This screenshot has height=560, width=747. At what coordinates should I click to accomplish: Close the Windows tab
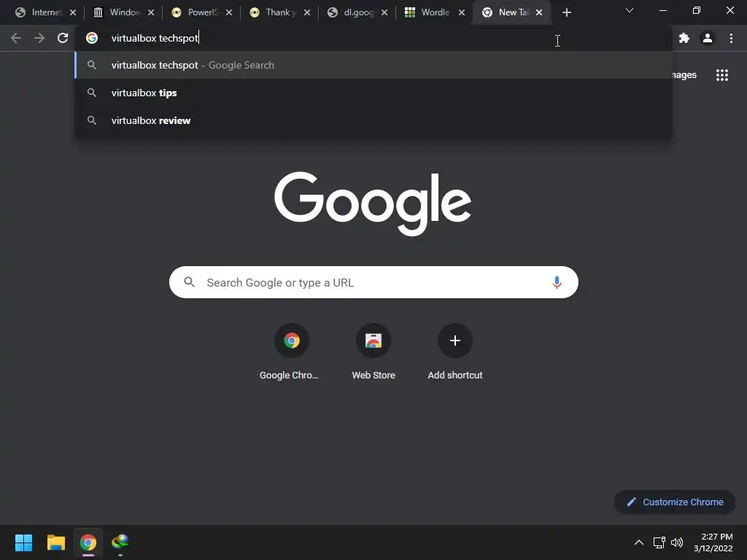pyautogui.click(x=151, y=12)
